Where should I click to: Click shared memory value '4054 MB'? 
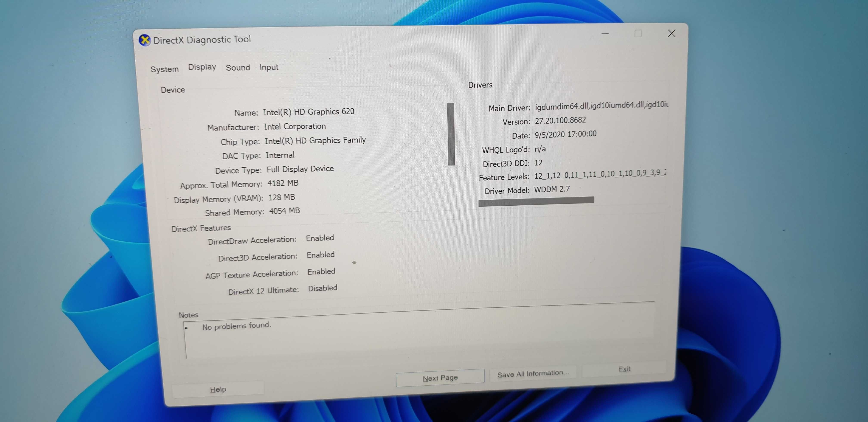click(284, 211)
